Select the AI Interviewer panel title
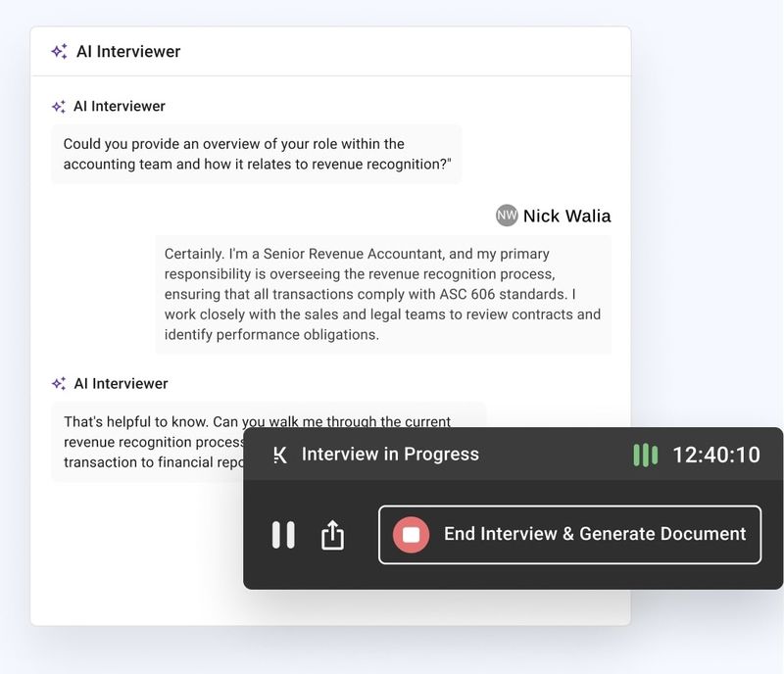Screen dimensions: 784x674 point(125,51)
